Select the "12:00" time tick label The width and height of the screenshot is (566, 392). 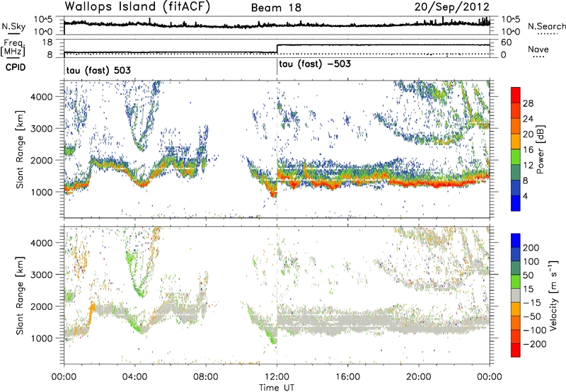pyautogui.click(x=277, y=377)
